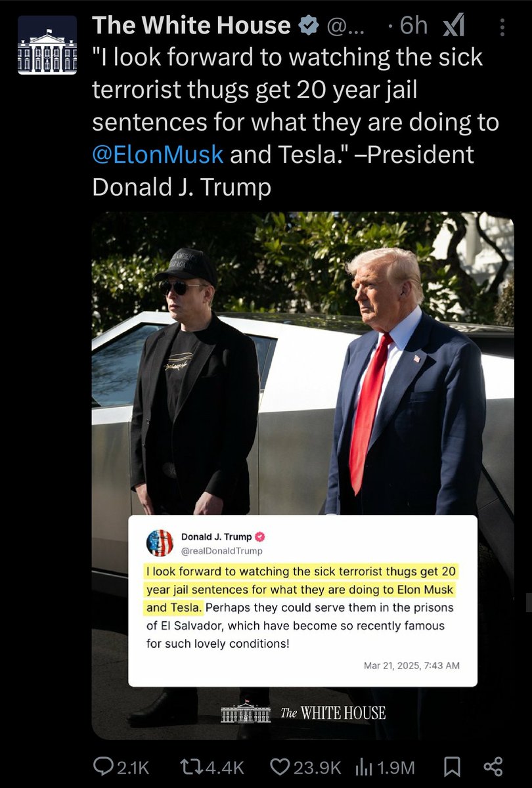532x788 pixels.
Task: Like the post with the heart icon
Action: click(280, 766)
